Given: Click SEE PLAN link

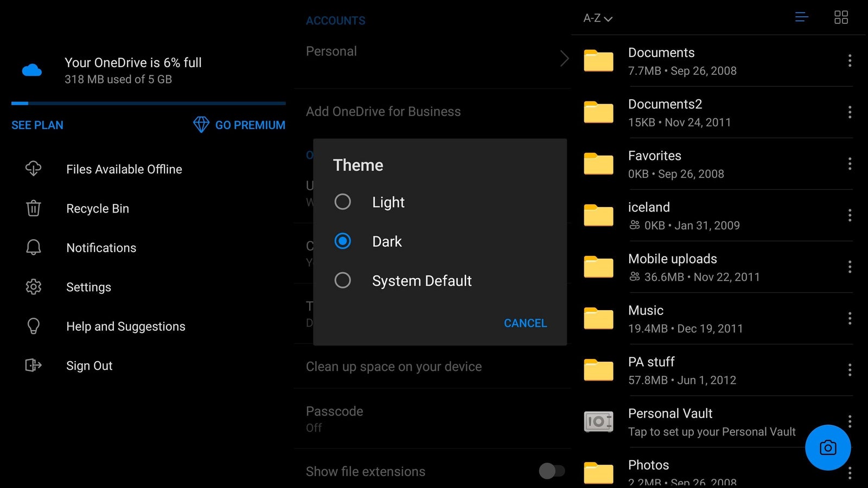Looking at the screenshot, I should pyautogui.click(x=37, y=125).
